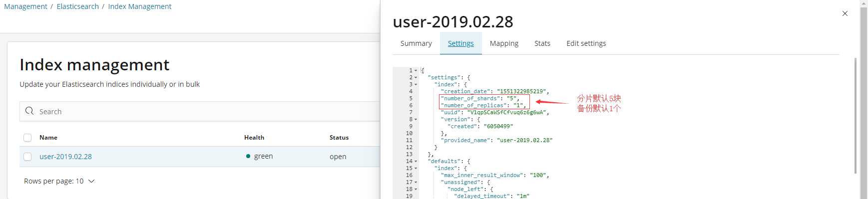The image size is (868, 199).
Task: Click the "provided_name" line in JSON
Action: (497, 140)
